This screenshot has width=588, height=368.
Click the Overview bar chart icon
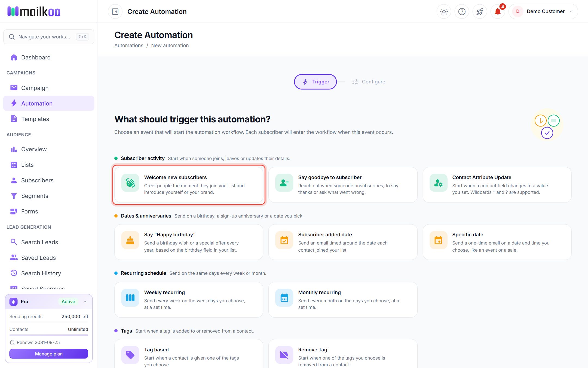[14, 149]
